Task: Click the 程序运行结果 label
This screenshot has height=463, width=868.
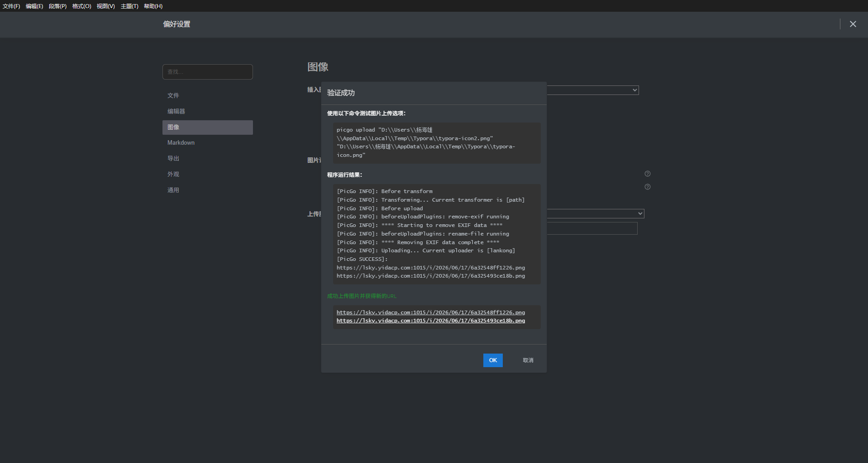Action: [x=344, y=175]
